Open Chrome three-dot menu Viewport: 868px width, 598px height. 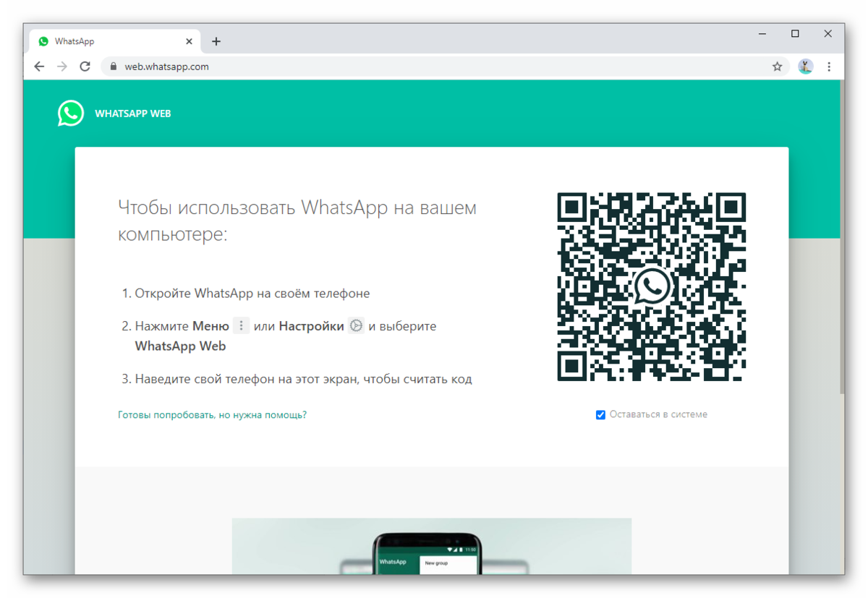pyautogui.click(x=829, y=67)
